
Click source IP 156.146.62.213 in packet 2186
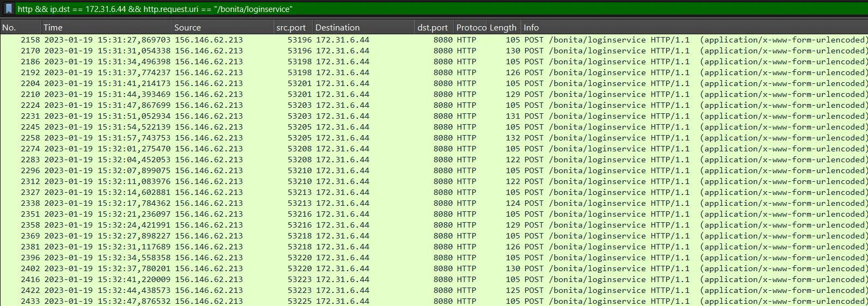pyautogui.click(x=209, y=62)
